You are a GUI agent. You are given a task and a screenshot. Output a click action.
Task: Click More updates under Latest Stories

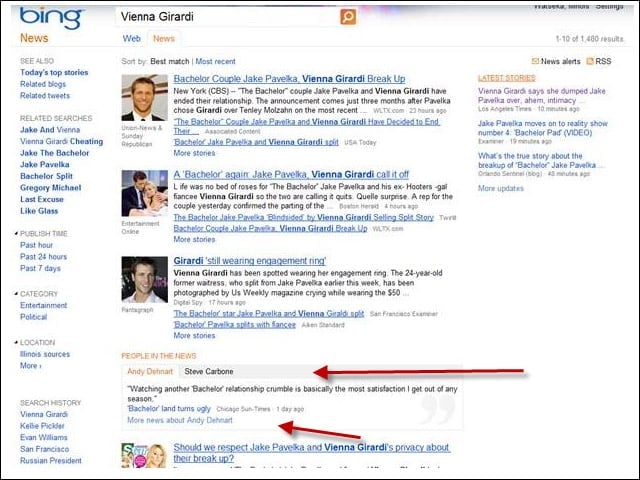pyautogui.click(x=500, y=189)
